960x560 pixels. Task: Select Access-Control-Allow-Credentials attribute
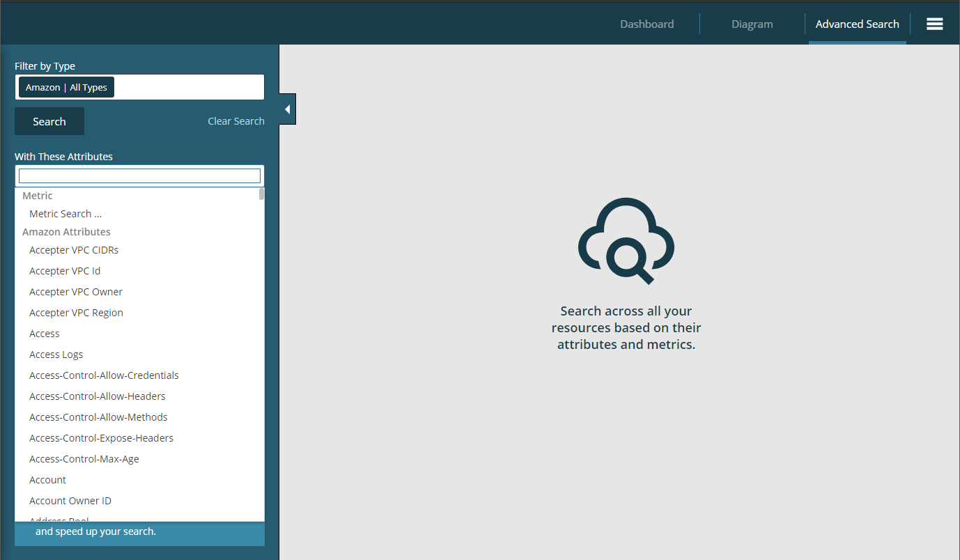tap(104, 375)
